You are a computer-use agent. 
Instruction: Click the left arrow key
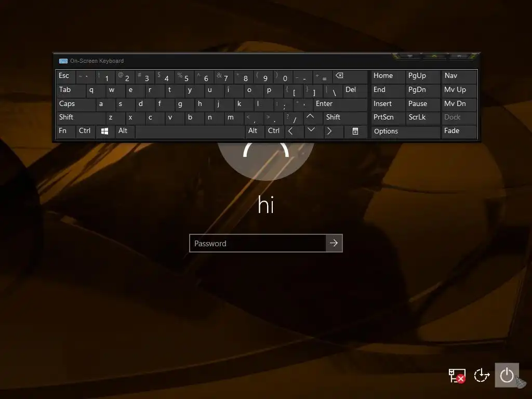pos(290,131)
